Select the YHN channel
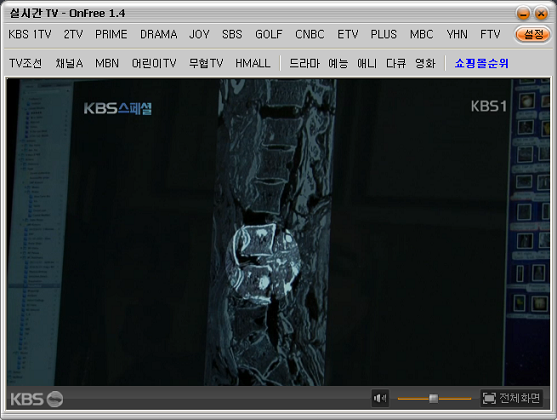This screenshot has height=420, width=557. click(457, 34)
